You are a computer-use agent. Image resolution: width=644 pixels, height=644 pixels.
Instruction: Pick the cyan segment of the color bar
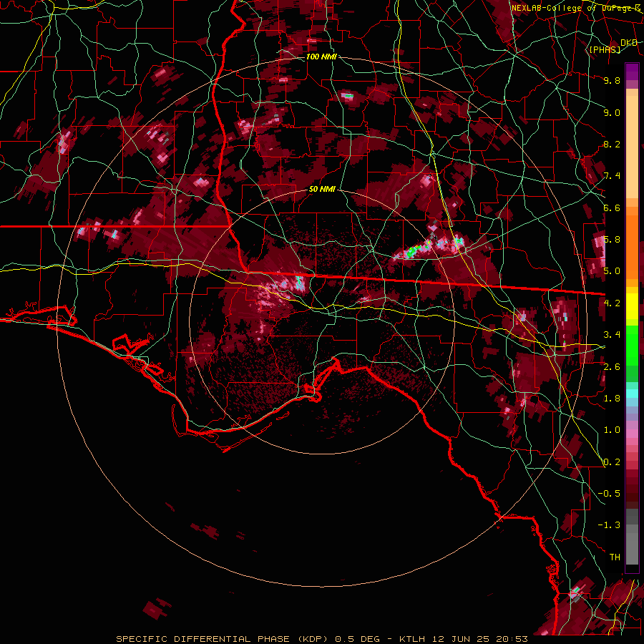tap(632, 394)
